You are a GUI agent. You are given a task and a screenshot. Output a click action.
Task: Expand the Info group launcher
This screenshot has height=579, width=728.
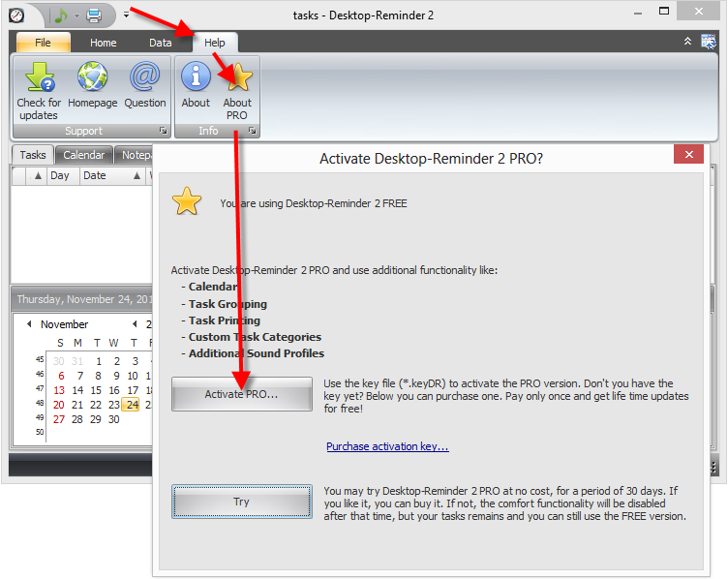tap(252, 131)
